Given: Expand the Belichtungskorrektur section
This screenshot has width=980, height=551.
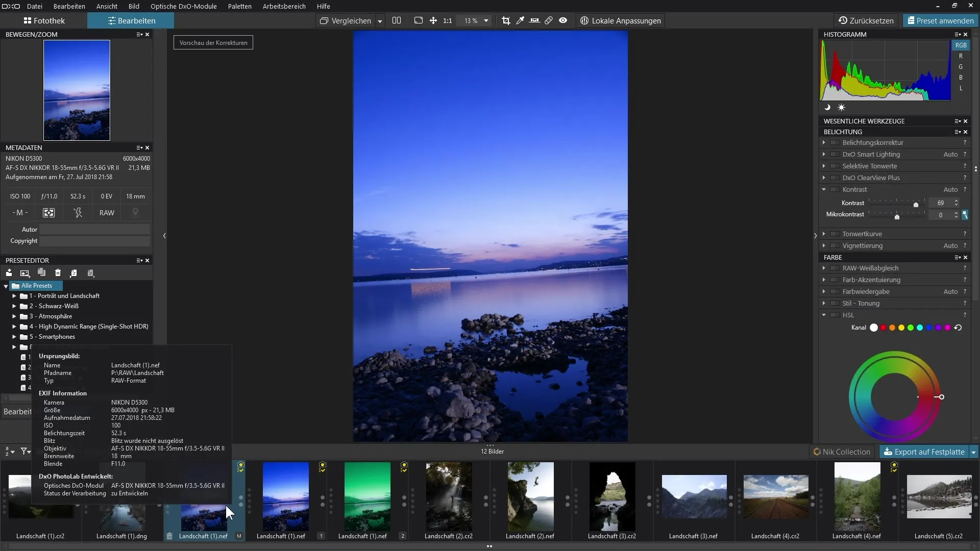Looking at the screenshot, I should 824,143.
